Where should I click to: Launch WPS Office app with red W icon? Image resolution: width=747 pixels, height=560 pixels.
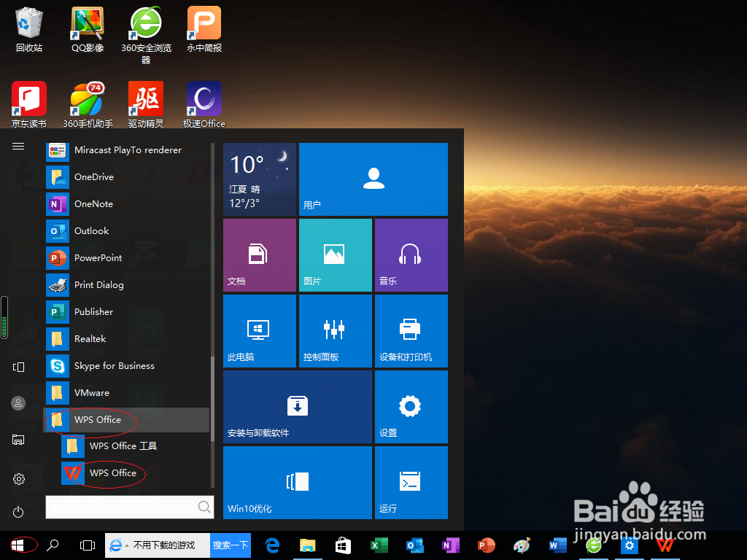pos(135,472)
